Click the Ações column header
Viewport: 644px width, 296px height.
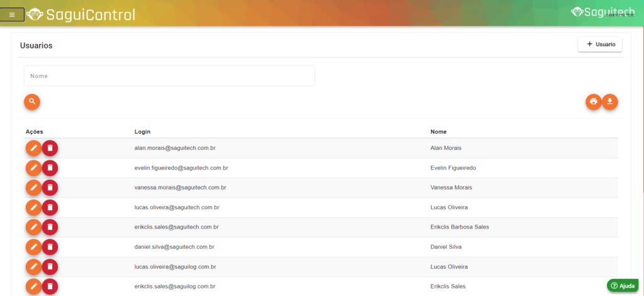(x=34, y=132)
